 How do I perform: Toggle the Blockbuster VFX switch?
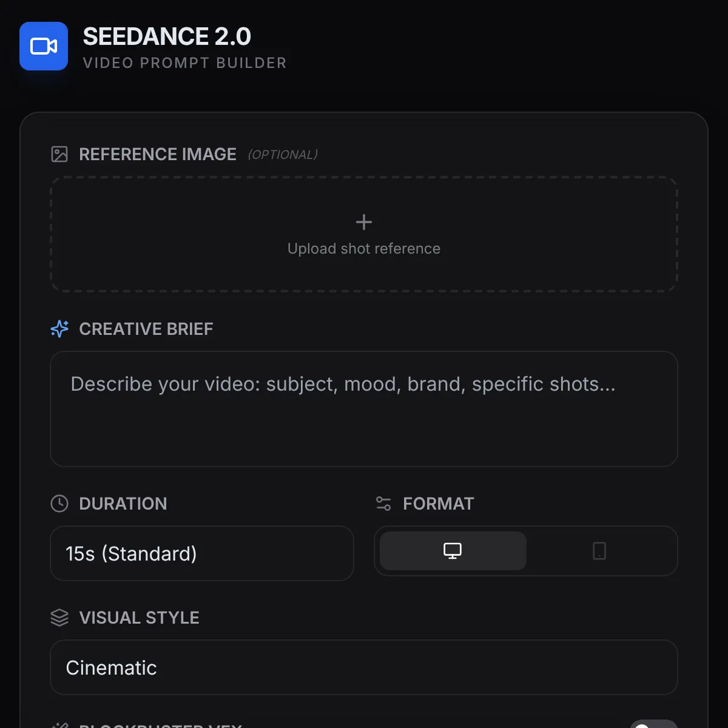(653, 724)
